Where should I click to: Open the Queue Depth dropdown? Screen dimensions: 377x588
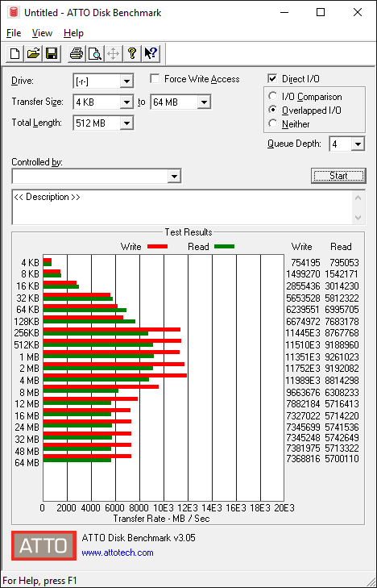358,144
